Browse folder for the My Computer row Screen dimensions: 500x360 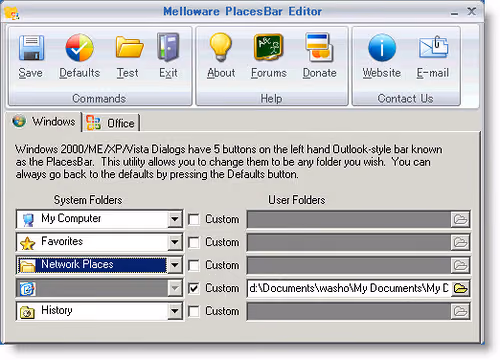(460, 220)
